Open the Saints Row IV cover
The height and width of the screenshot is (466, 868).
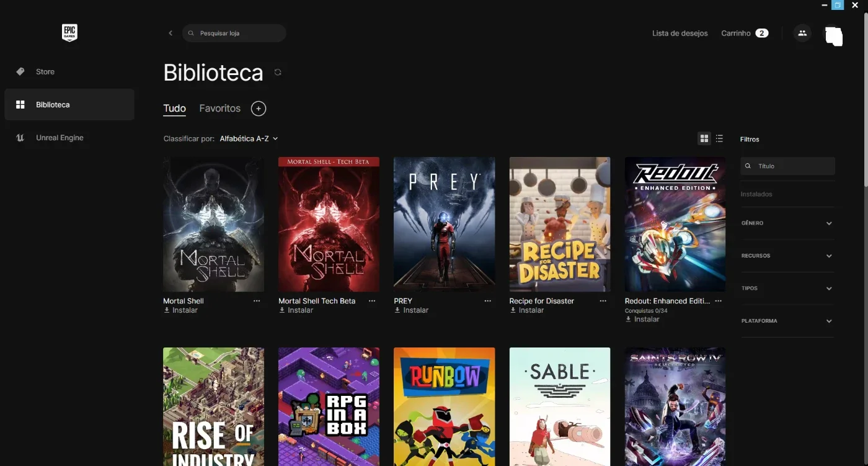675,406
